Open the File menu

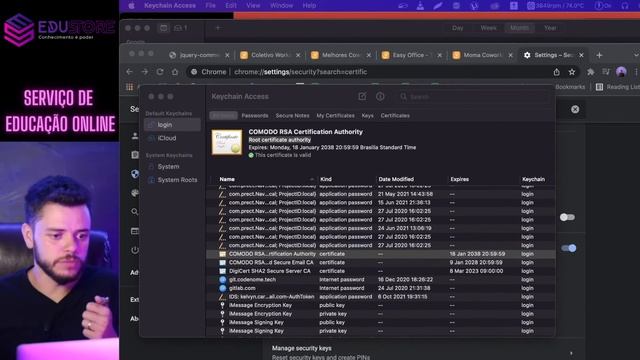(x=211, y=6)
